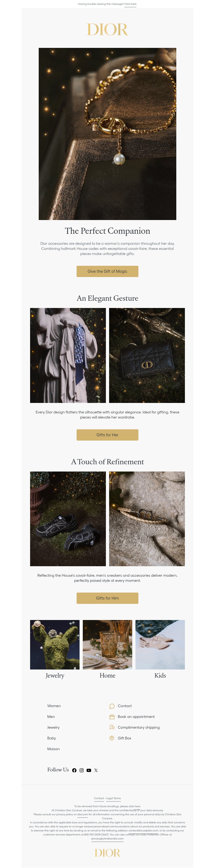Click the Gift Box icon
The image size is (215, 868).
(112, 738)
